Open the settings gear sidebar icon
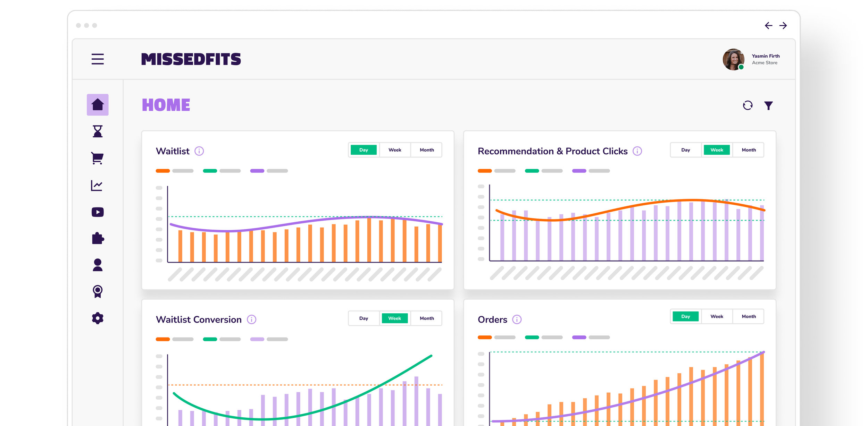This screenshot has width=868, height=426. click(98, 318)
